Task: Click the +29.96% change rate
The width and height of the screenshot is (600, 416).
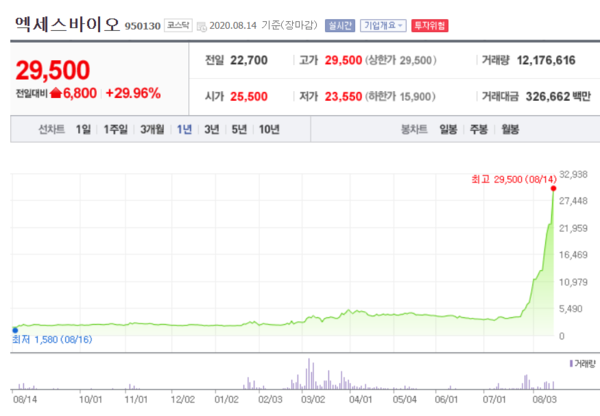Action: click(x=133, y=93)
